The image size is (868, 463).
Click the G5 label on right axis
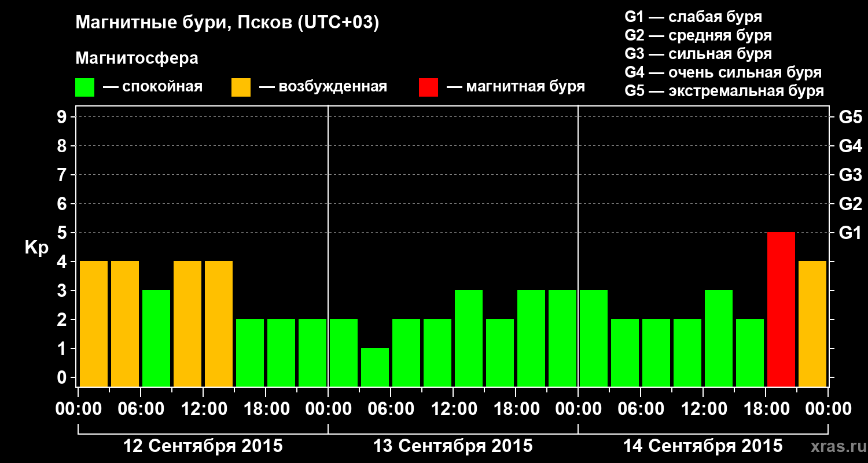pyautogui.click(x=850, y=117)
